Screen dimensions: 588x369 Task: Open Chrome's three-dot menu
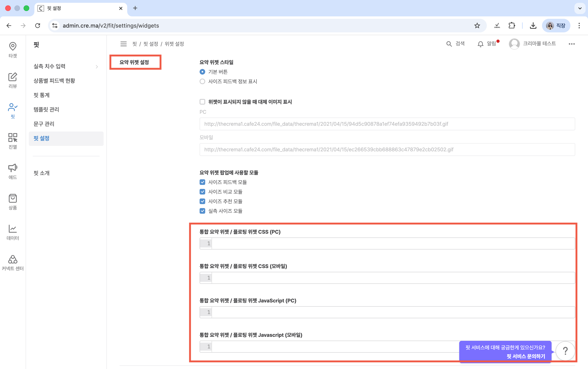579,26
